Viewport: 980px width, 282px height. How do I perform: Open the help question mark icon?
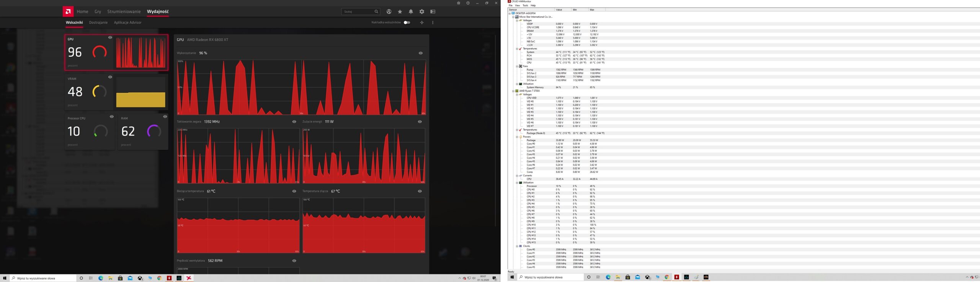pyautogui.click(x=468, y=3)
